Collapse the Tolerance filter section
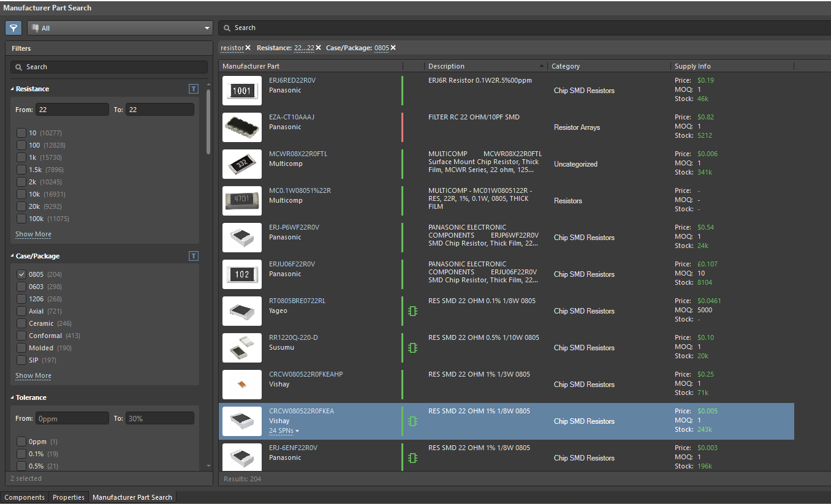The height and width of the screenshot is (504, 831). 12,397
